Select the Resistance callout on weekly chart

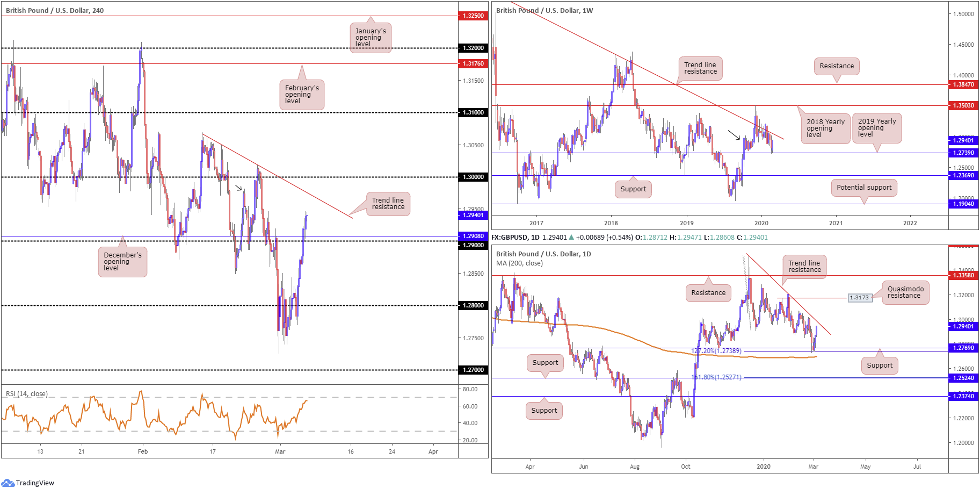[x=837, y=66]
